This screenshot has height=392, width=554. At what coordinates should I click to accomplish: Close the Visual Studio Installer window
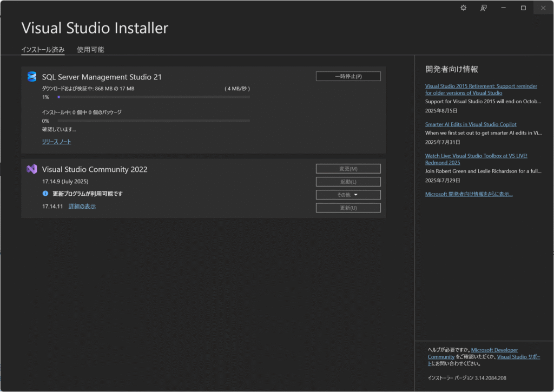pyautogui.click(x=543, y=8)
